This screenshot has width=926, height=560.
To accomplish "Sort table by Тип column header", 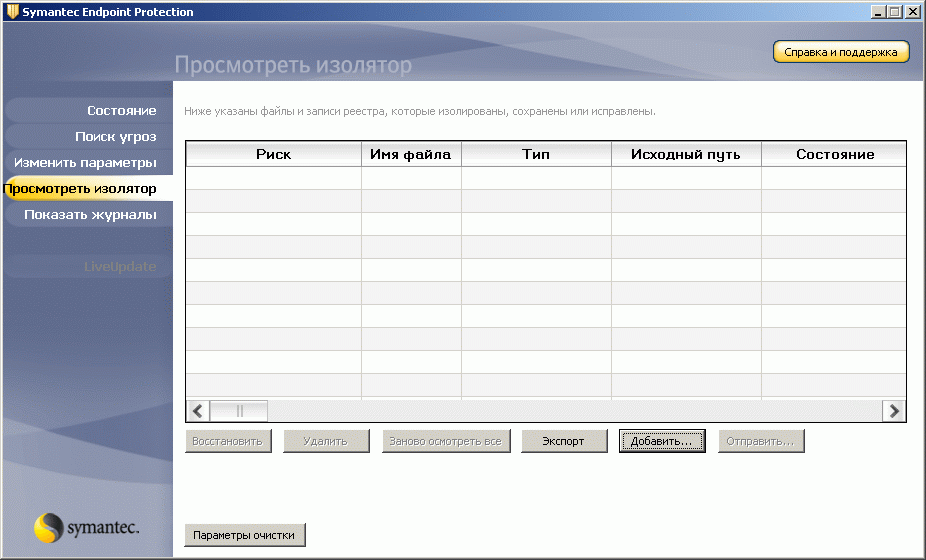I will (536, 154).
